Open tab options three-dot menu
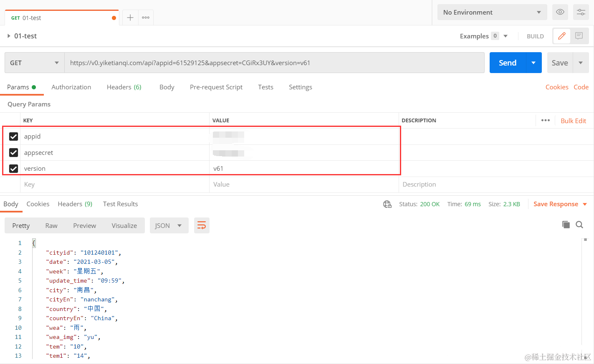The height and width of the screenshot is (364, 594). pos(146,18)
